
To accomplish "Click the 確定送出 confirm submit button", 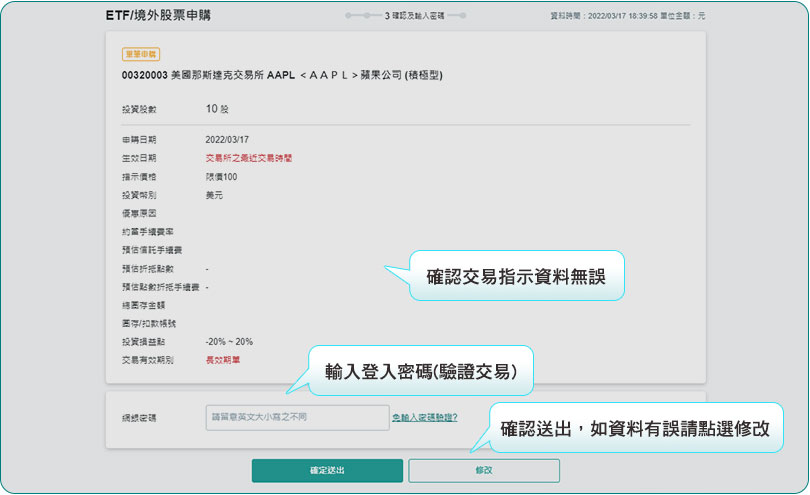I will tap(327, 470).
